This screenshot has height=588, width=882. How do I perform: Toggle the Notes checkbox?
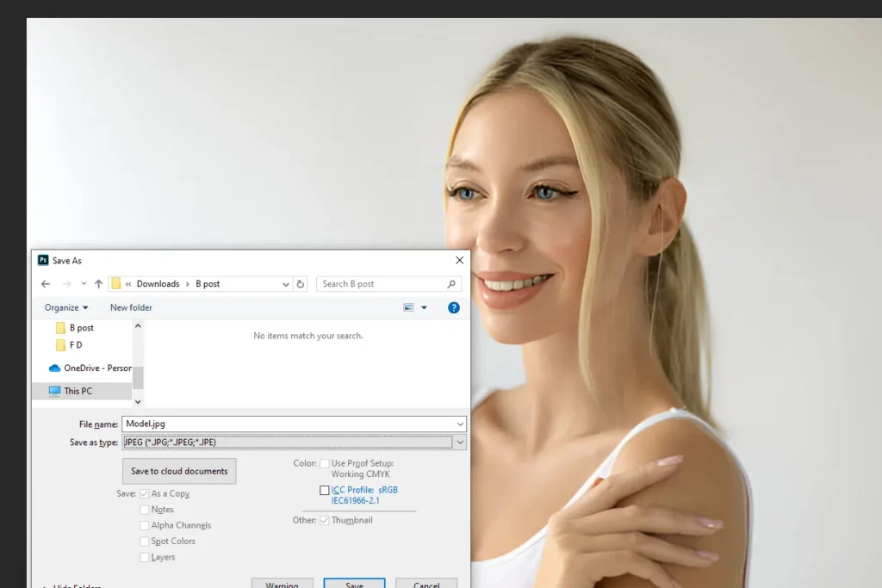pyautogui.click(x=145, y=510)
